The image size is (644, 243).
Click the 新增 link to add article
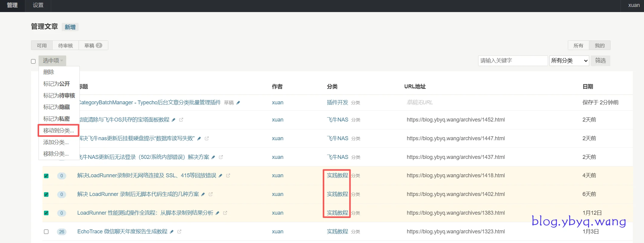(x=70, y=27)
